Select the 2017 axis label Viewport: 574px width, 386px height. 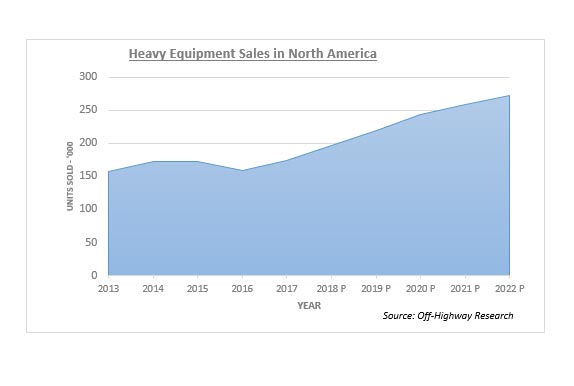coord(287,289)
